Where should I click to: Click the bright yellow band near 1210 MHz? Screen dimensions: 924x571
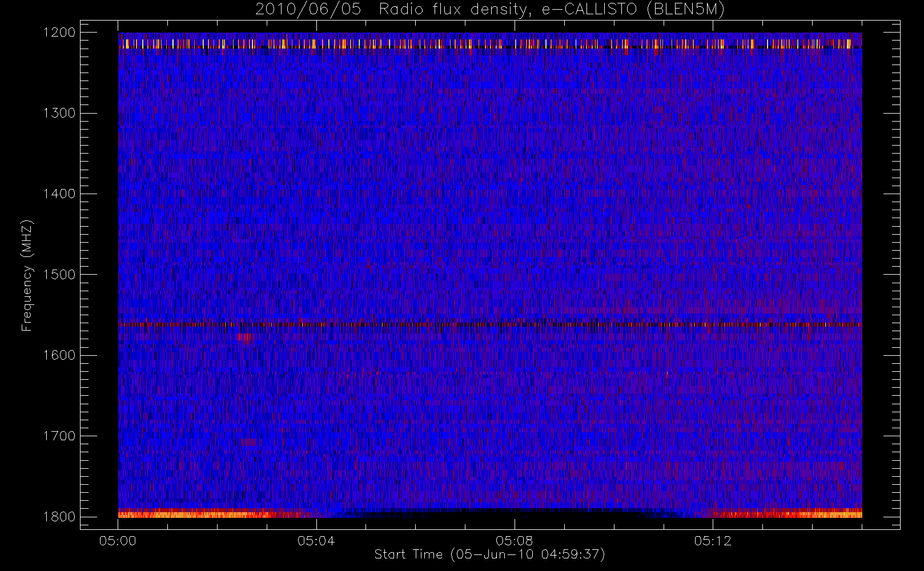(490, 44)
